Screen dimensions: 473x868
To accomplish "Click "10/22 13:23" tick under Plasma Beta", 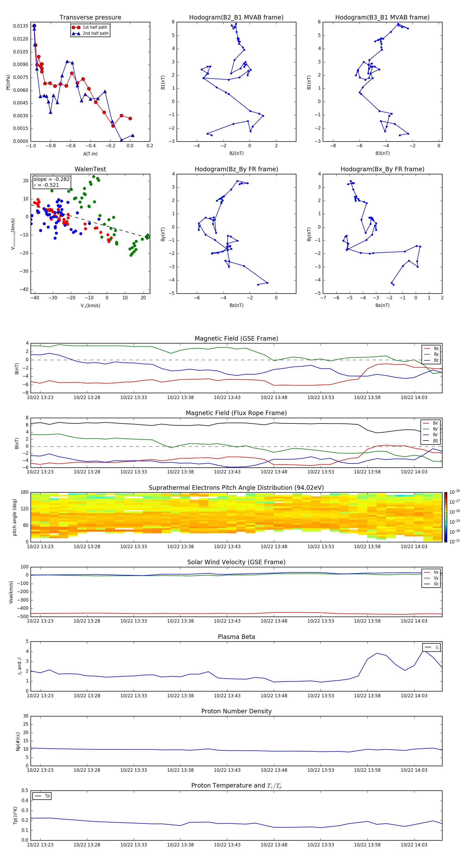I will 40,695.
